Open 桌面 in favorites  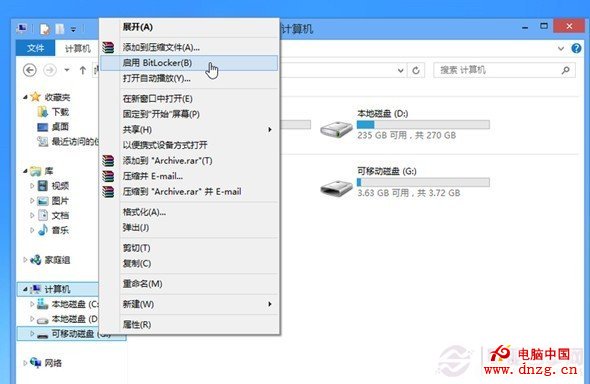60,127
